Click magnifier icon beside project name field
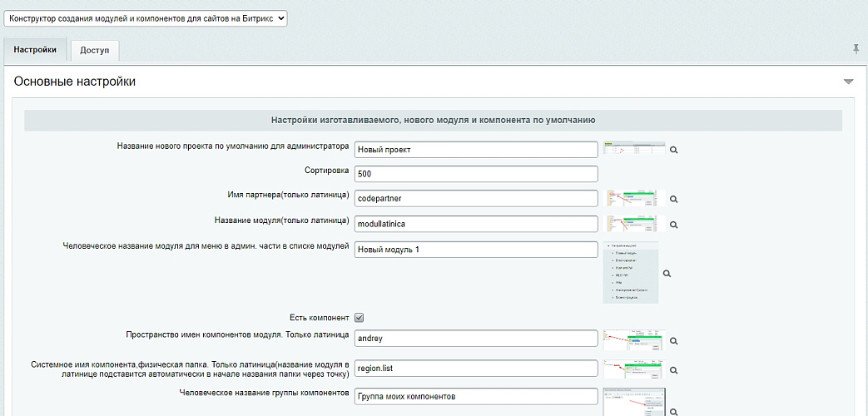 tap(674, 151)
